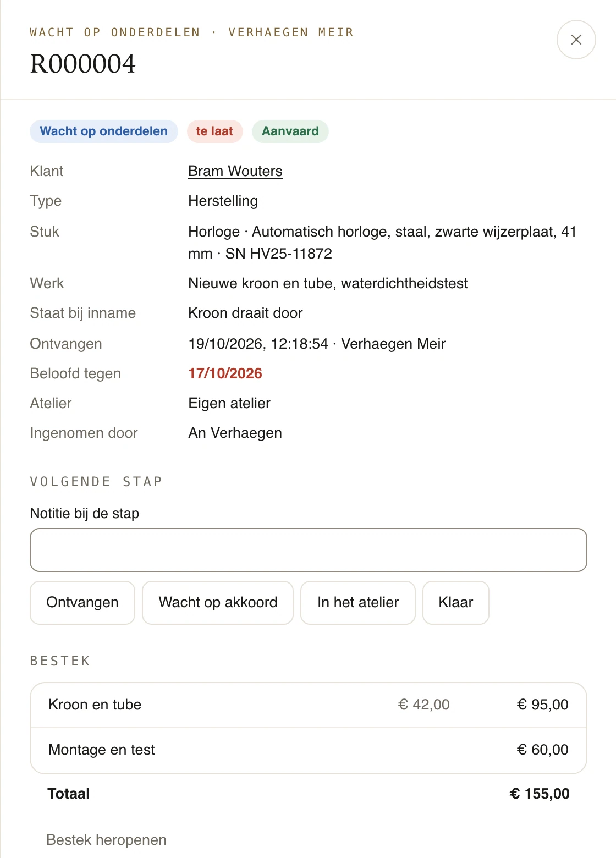The width and height of the screenshot is (616, 858).
Task: Select the repair number R000004 heading
Action: pos(83,64)
